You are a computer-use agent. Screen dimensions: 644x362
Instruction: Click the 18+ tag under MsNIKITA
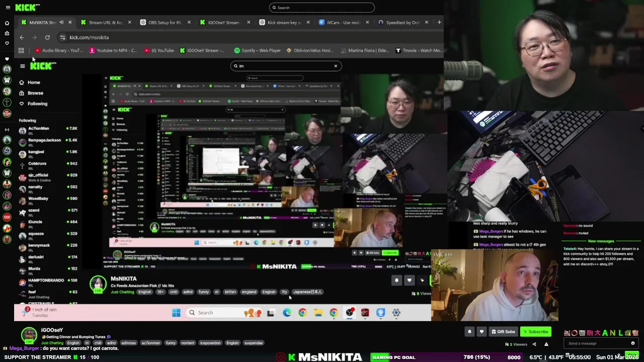tap(160, 292)
